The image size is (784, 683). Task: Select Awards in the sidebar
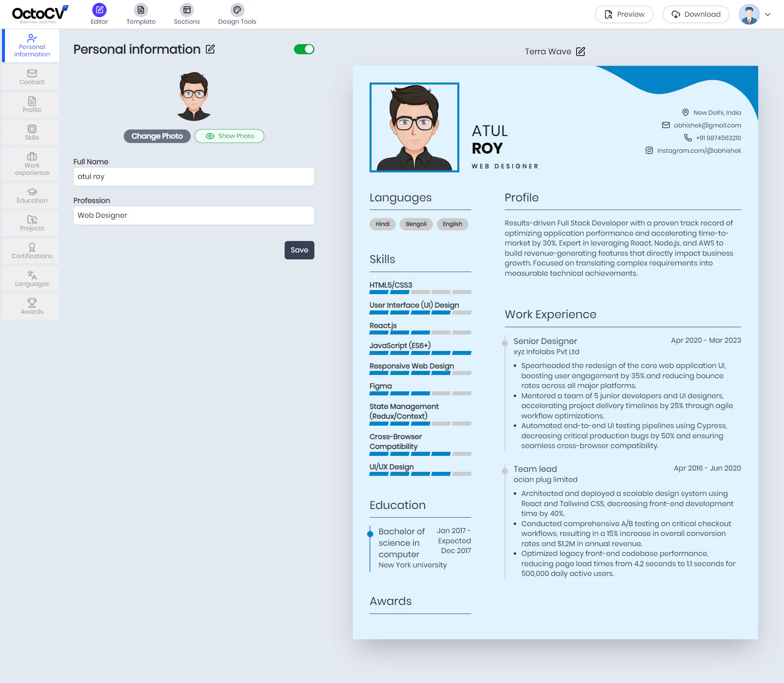(32, 307)
